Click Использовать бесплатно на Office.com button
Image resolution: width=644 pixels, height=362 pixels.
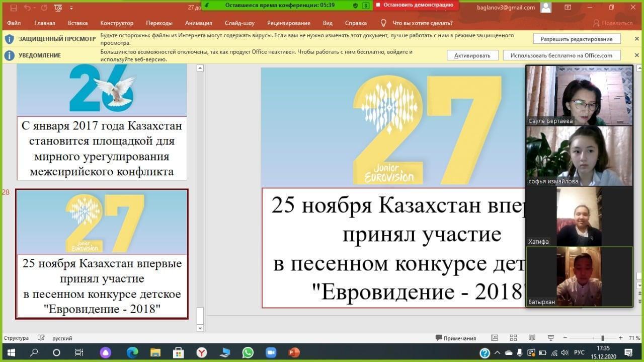click(x=561, y=55)
